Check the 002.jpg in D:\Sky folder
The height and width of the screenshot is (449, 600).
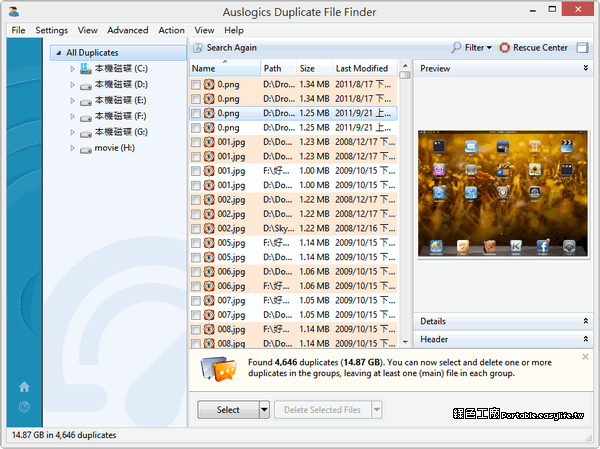196,229
